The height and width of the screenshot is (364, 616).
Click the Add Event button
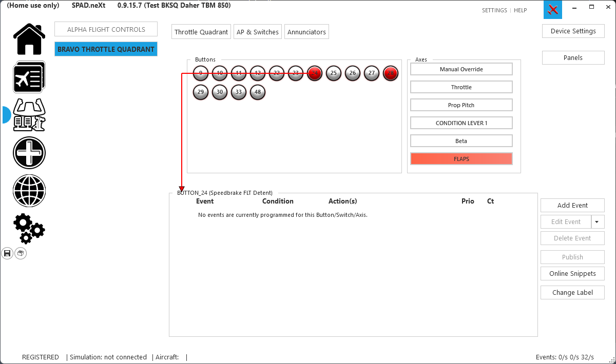pos(573,205)
